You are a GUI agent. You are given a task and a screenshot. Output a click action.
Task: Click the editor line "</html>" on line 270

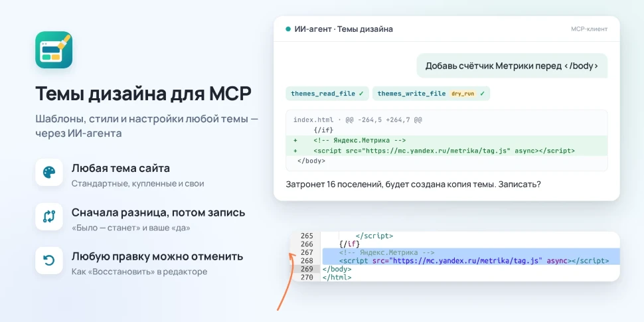(337, 278)
